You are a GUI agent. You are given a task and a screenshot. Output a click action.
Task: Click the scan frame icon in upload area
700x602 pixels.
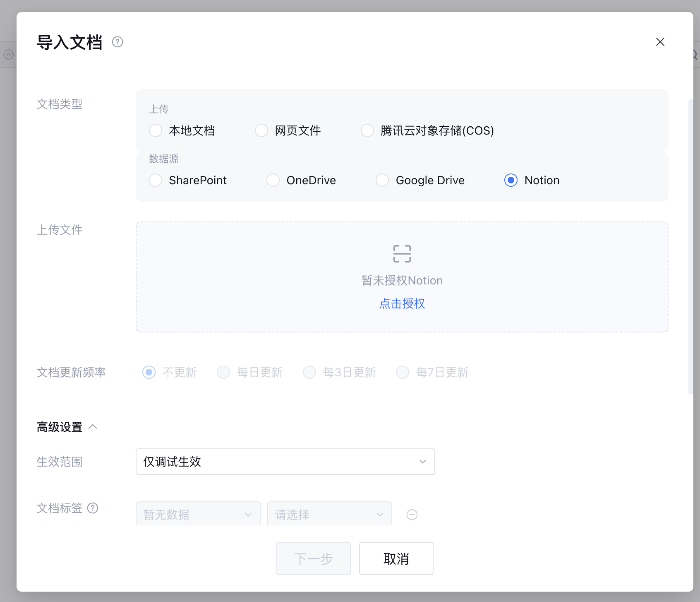[402, 254]
